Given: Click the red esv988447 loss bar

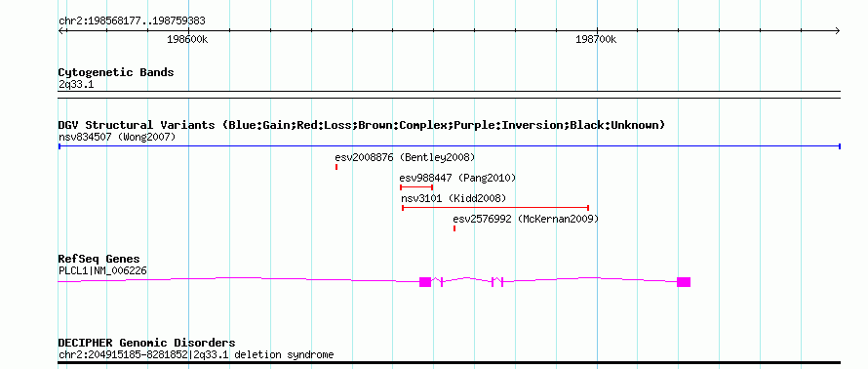Looking at the screenshot, I should click(x=416, y=187).
